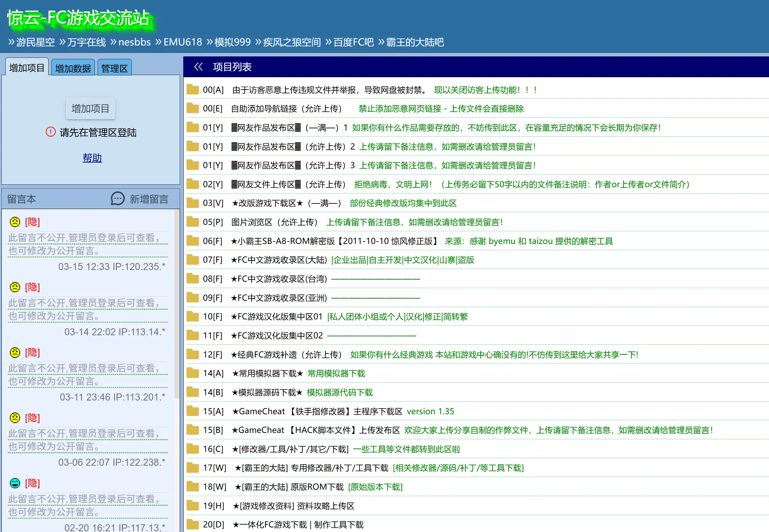The image size is (769, 532).
Task: Open the 管理区 tab
Action: click(x=115, y=68)
